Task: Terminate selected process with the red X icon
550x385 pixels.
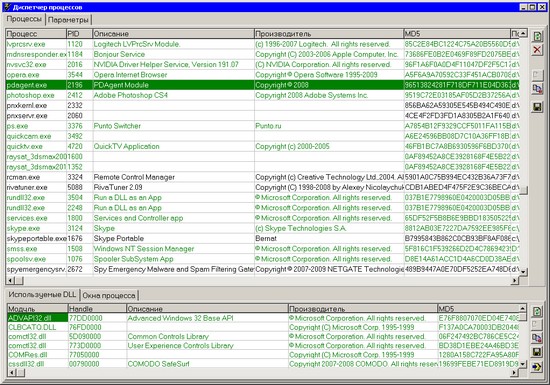Action: pyautogui.click(x=537, y=50)
